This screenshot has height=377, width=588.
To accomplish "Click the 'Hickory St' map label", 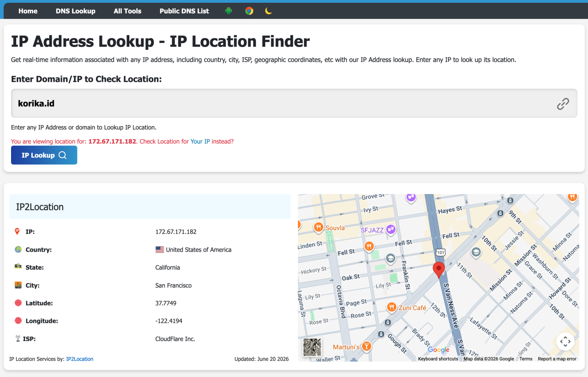I will pos(314,270).
